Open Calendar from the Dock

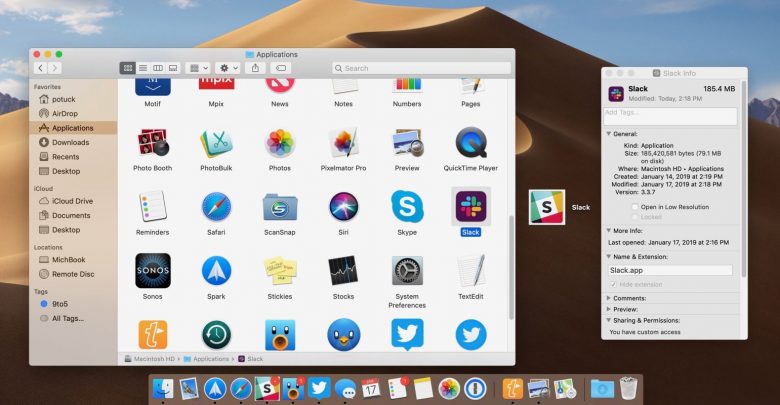[x=371, y=389]
